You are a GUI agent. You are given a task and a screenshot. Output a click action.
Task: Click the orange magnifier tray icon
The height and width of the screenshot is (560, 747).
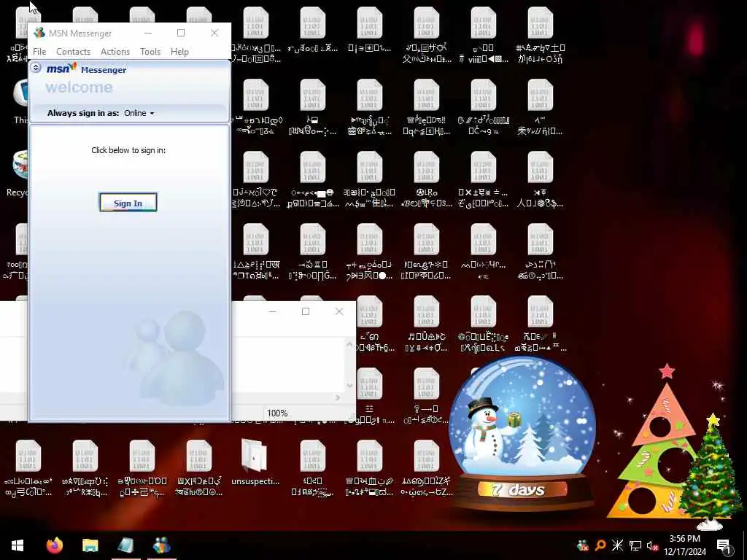600,545
